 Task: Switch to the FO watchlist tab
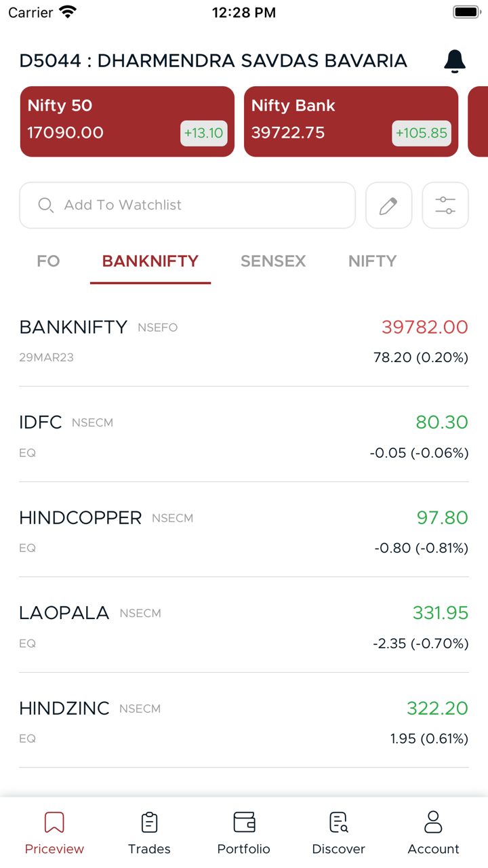(48, 261)
